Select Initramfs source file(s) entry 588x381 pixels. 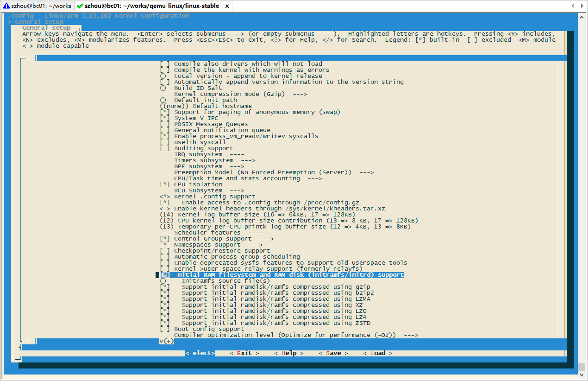215,281
